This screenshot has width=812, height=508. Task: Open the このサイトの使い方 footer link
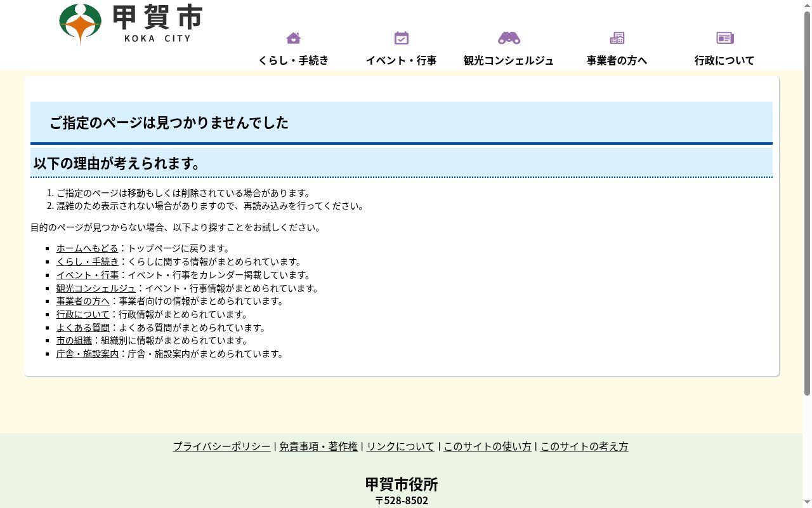tap(487, 446)
